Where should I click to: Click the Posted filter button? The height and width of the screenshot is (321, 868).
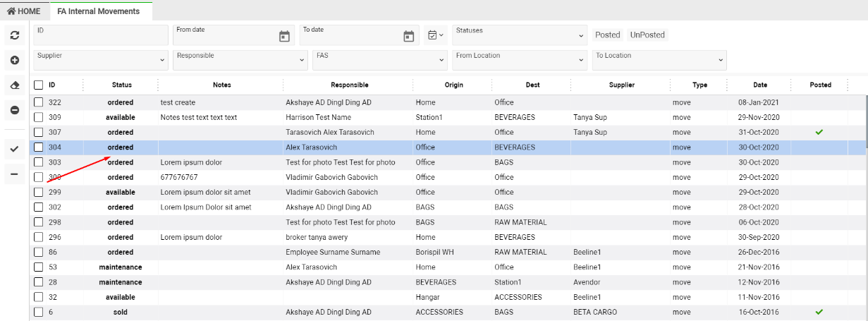click(607, 35)
